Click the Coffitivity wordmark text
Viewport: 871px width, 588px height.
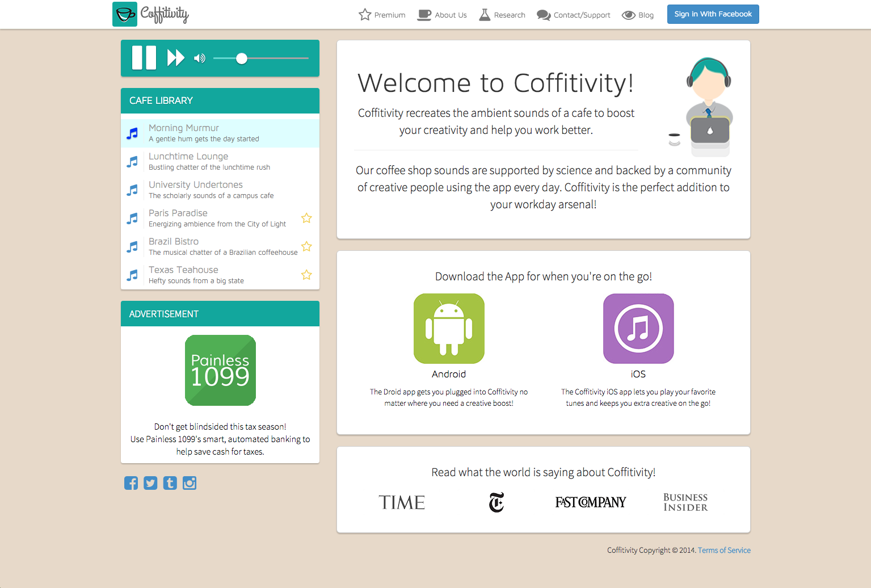(165, 14)
